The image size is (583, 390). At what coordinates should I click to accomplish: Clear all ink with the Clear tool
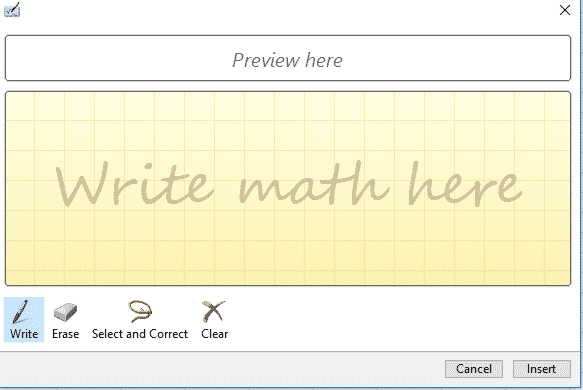click(215, 320)
